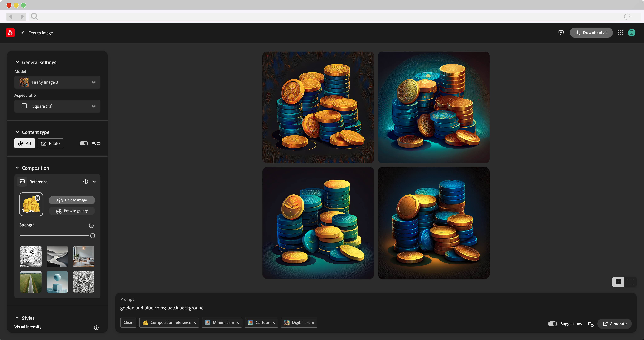644x340 pixels.
Task: Go back with Text to image arrow
Action: click(x=23, y=33)
